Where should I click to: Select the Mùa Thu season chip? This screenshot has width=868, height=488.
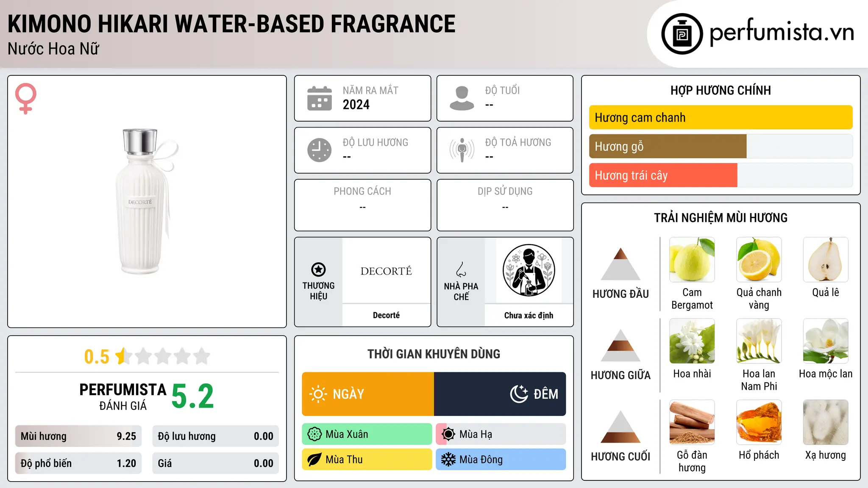point(367,460)
